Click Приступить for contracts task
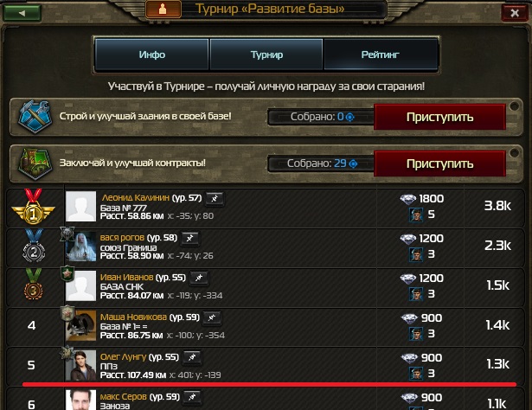Image resolution: width=532 pixels, height=410 pixels. click(439, 163)
